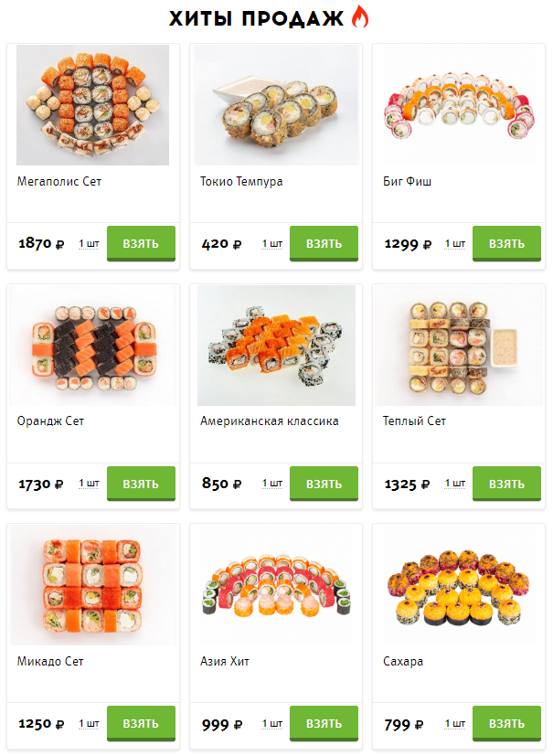
Task: Open quantity selector for Мегаполис Сет
Action: pos(89,244)
